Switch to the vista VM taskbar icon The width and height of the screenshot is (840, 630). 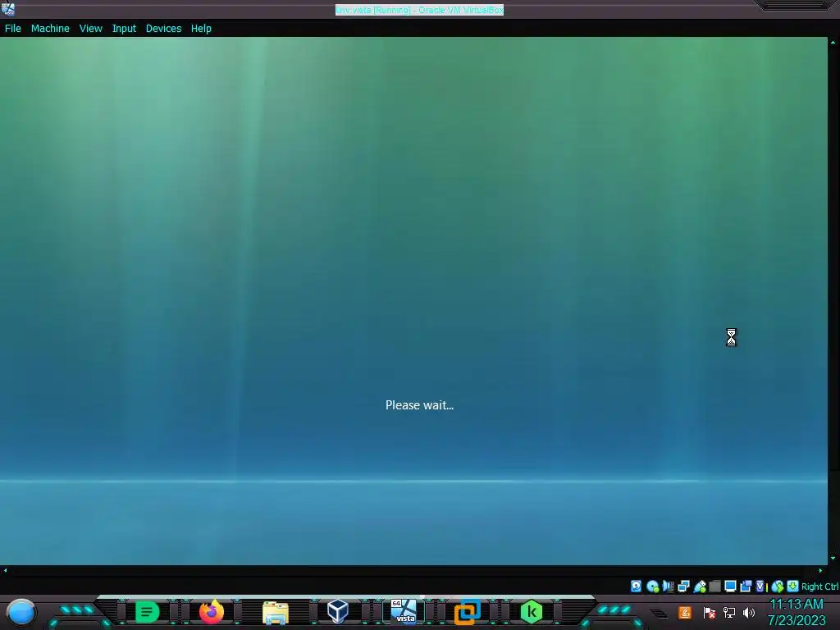pyautogui.click(x=404, y=611)
